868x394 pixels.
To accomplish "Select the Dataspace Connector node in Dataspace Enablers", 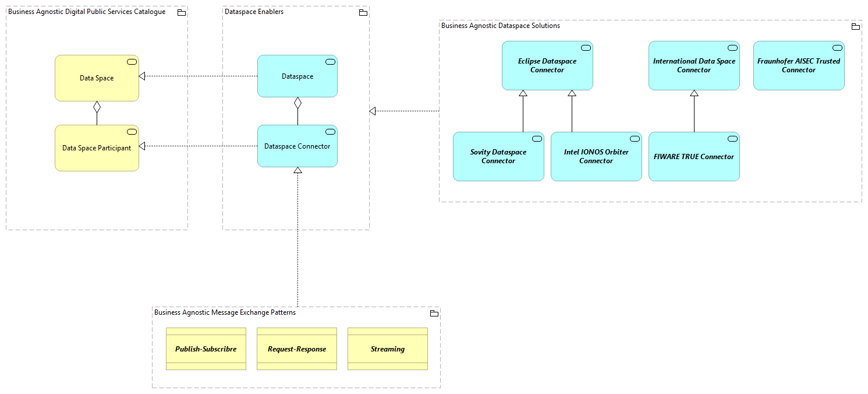I will point(297,146).
